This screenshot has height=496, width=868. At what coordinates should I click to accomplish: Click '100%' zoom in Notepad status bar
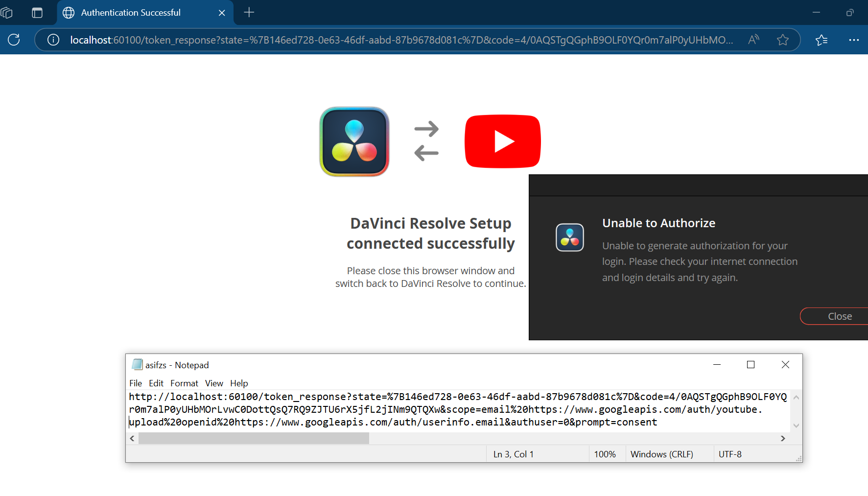click(x=605, y=454)
